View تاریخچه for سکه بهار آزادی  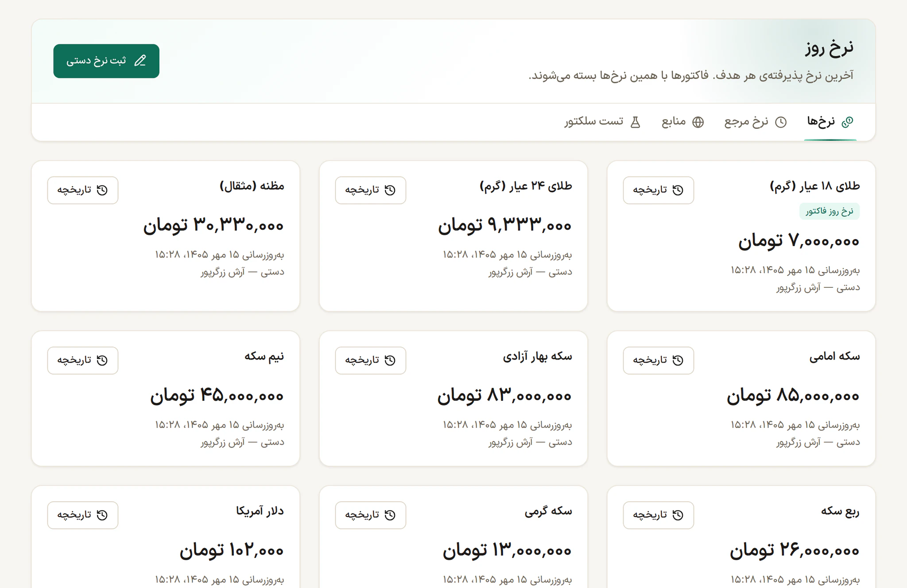pos(370,360)
